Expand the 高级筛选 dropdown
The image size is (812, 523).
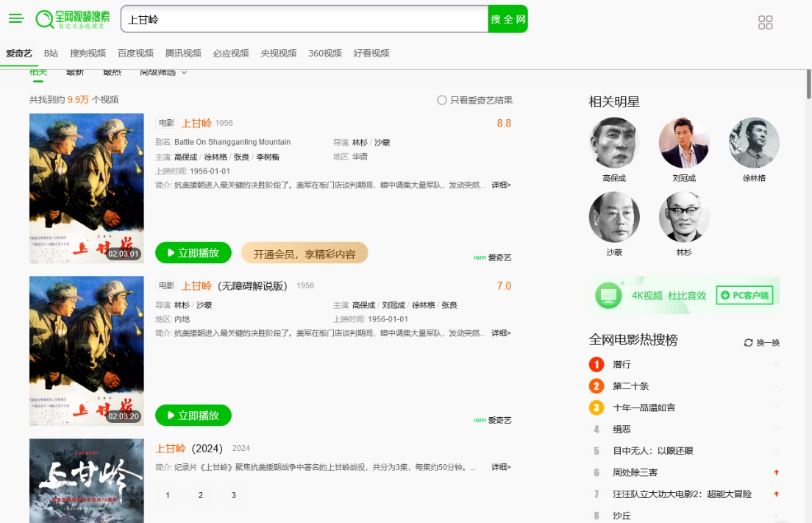(163, 72)
